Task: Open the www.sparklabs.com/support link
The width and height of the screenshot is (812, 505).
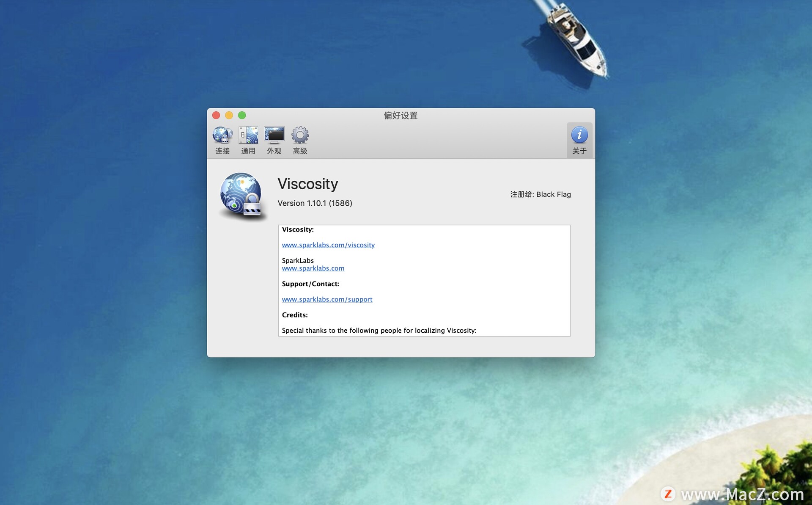Action: (327, 299)
